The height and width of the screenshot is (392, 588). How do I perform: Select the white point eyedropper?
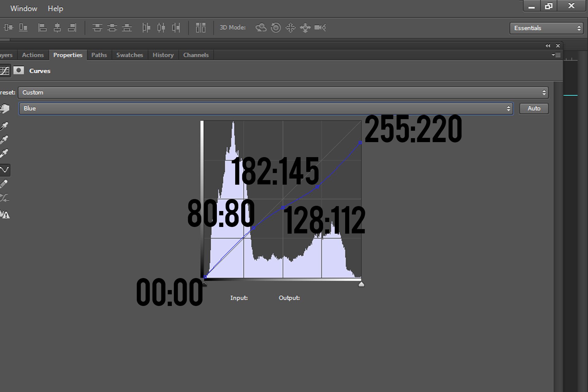tap(4, 153)
